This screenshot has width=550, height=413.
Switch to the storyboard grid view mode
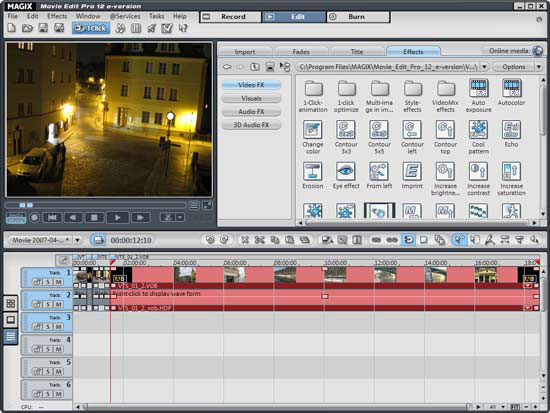11,303
